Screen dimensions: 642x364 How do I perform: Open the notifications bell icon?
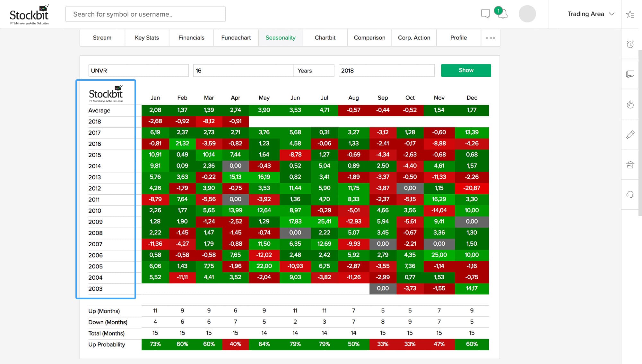pos(502,14)
